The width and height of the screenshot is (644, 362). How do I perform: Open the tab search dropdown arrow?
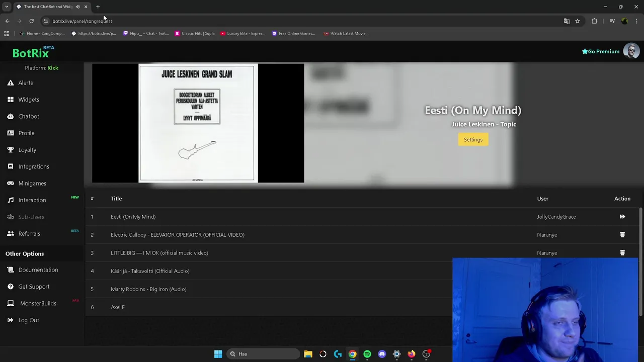point(7,7)
